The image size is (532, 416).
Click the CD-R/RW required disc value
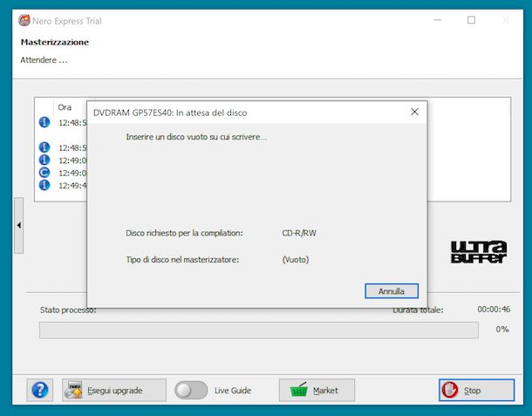pyautogui.click(x=299, y=233)
